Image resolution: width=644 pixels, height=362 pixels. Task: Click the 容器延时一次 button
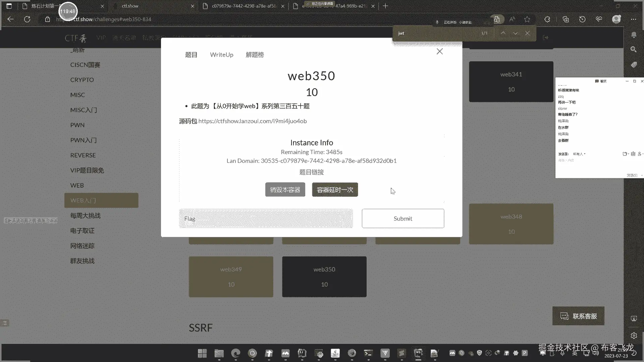(x=335, y=190)
